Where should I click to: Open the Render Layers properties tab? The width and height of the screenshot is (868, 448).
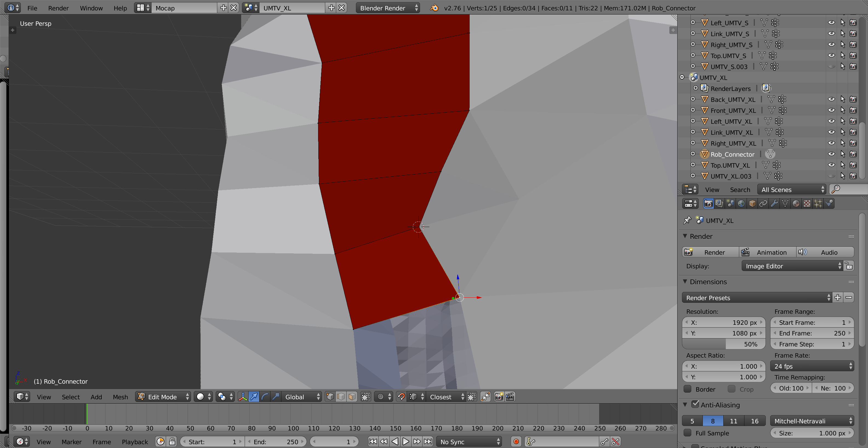[719, 203]
